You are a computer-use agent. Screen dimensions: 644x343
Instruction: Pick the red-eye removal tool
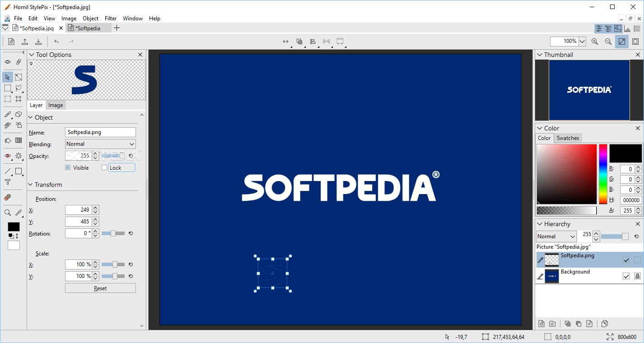(8, 156)
